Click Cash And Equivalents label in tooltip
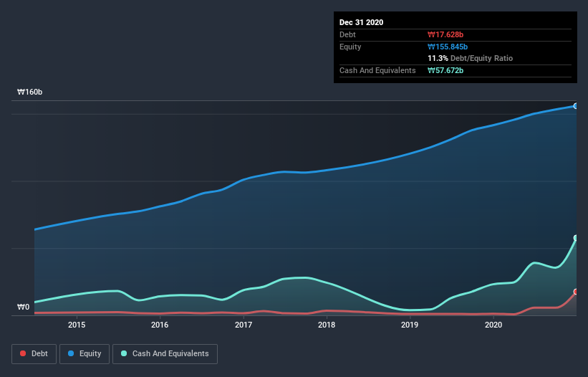Image resolution: width=588 pixels, height=377 pixels. coord(377,70)
